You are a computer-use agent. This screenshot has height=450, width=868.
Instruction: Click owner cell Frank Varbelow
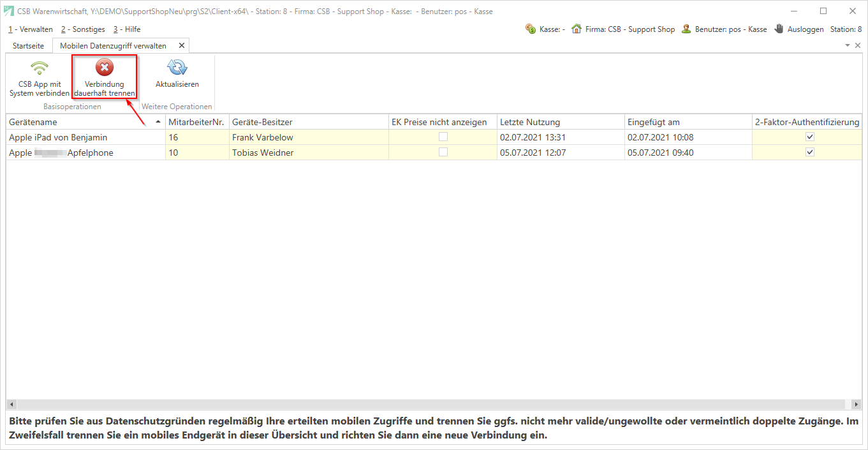coord(309,137)
